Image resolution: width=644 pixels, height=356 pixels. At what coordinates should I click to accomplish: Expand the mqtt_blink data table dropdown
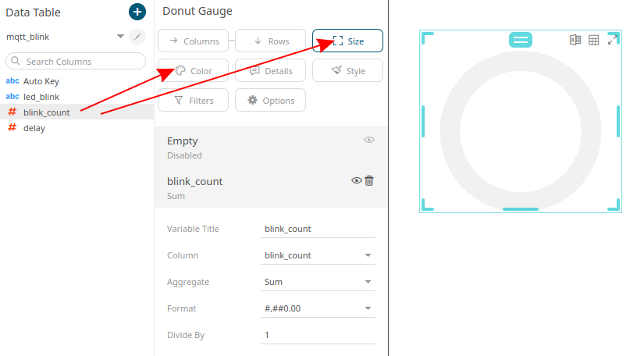pos(120,37)
